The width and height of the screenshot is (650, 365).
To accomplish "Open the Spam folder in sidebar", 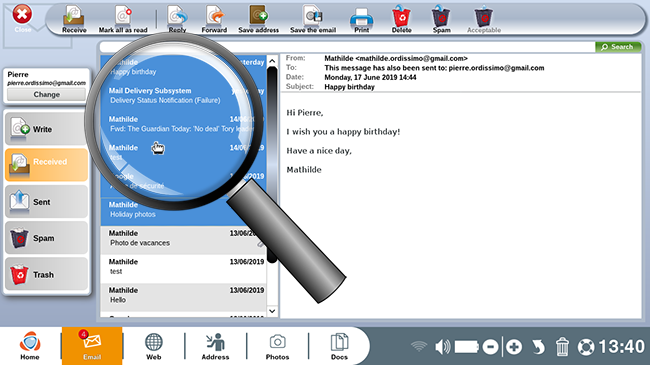I will tap(46, 238).
